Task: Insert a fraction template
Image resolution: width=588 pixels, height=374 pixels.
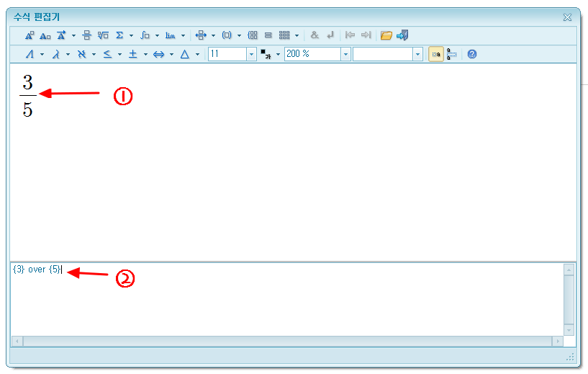Action: 86,36
